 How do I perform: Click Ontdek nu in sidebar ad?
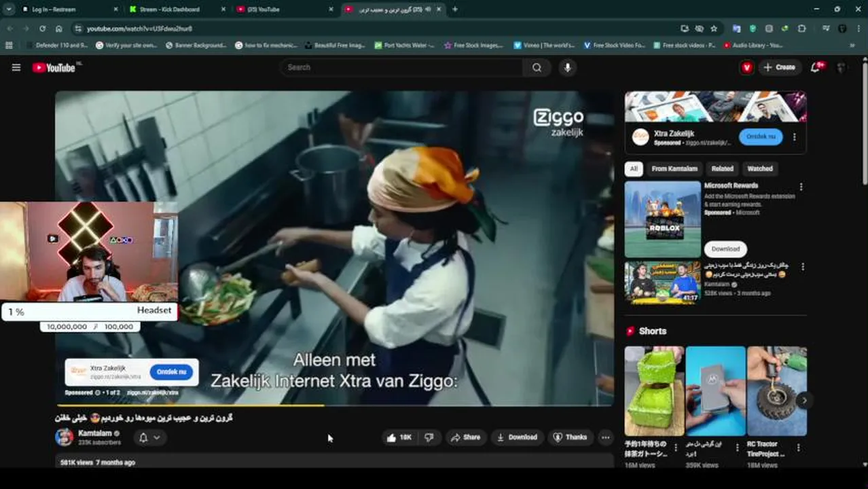761,137
